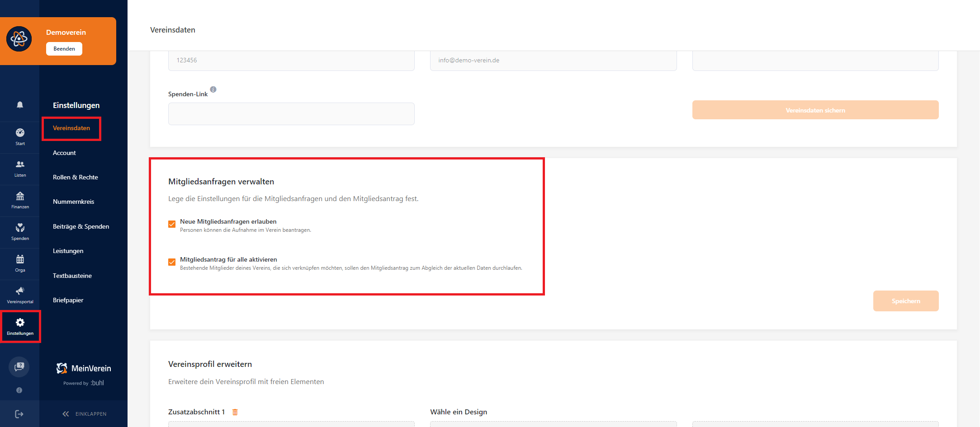Click Demoverein name text
The width and height of the screenshot is (980, 427).
66,33
